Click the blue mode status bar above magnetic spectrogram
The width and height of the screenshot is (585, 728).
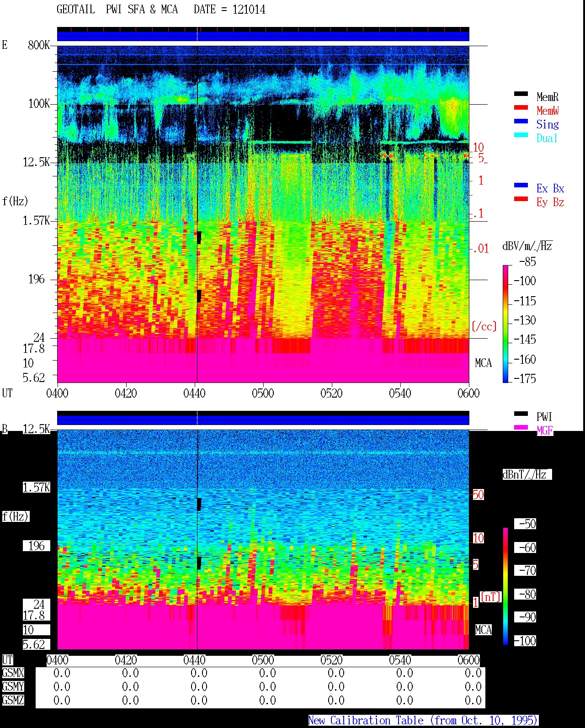point(263,420)
